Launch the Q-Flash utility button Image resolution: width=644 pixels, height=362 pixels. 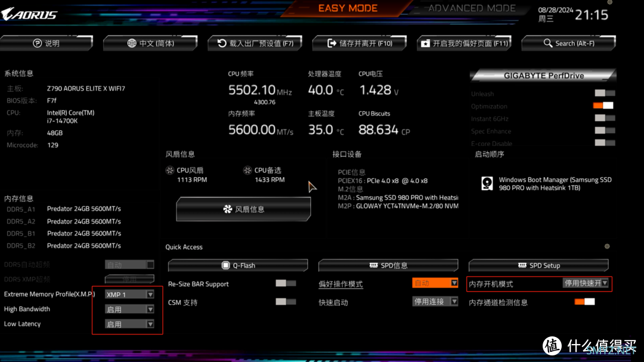pyautogui.click(x=238, y=265)
